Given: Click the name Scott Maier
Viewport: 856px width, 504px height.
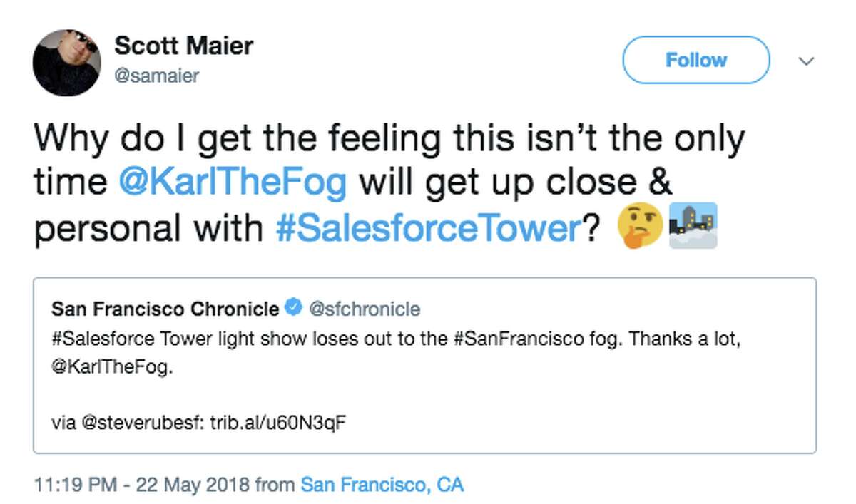Looking at the screenshot, I should [183, 46].
